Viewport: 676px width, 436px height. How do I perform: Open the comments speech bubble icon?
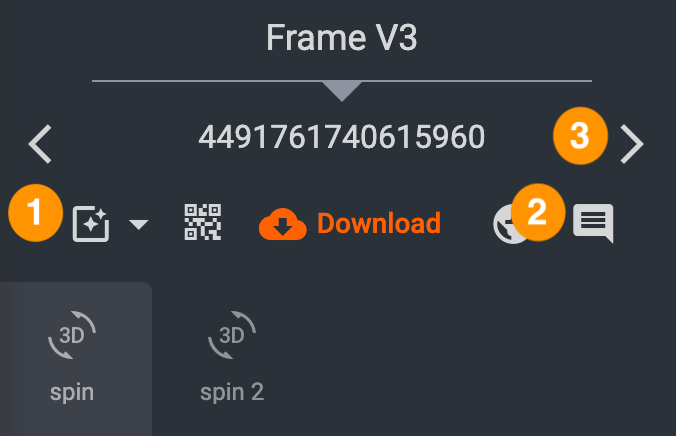coord(593,223)
